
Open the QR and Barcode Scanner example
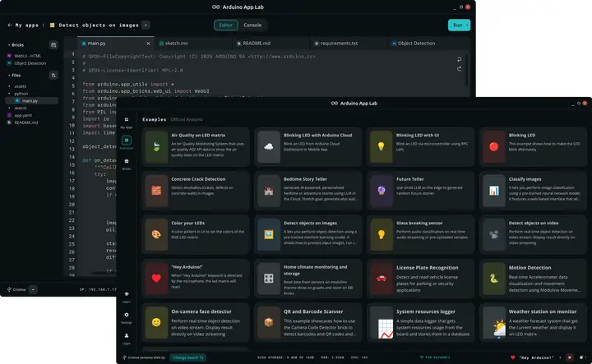point(308,323)
